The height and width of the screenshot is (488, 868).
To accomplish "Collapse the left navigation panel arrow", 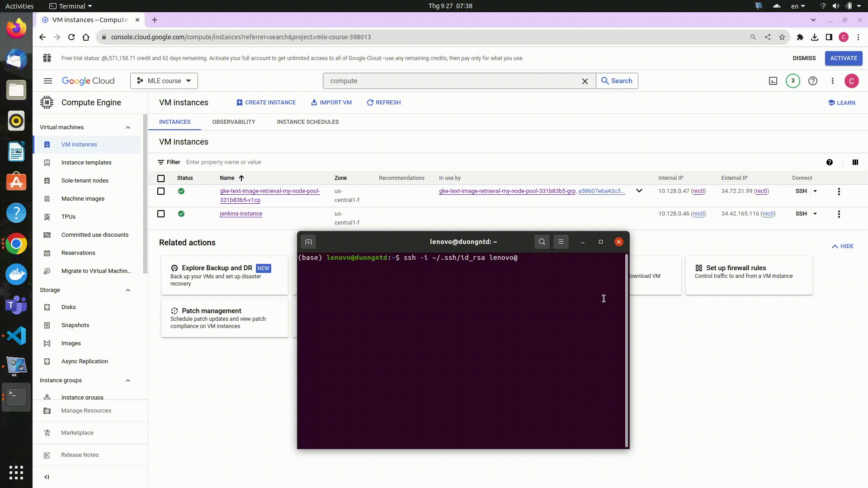I will pos(47,477).
